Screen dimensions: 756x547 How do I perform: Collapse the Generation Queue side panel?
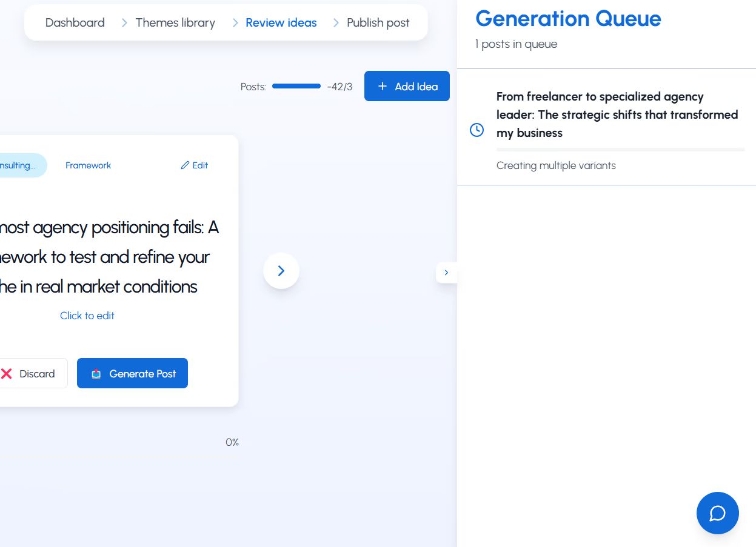point(446,273)
